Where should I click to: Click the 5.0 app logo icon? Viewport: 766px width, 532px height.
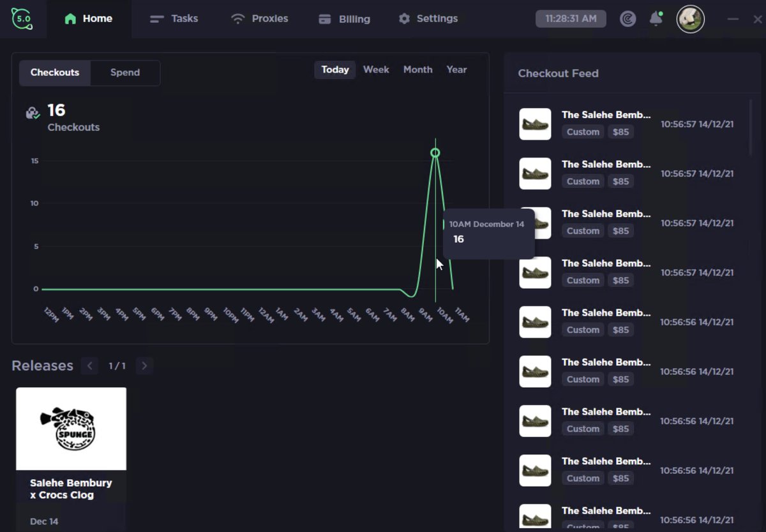click(22, 18)
